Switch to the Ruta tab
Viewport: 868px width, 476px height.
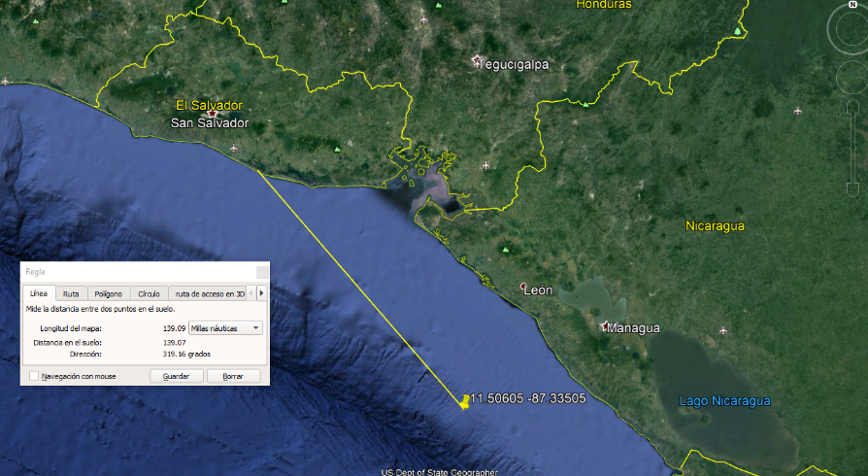pyautogui.click(x=71, y=293)
